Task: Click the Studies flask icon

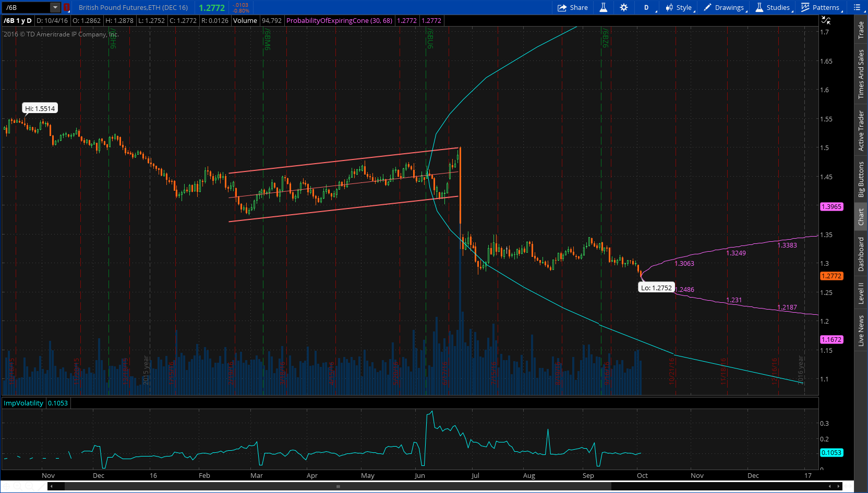Action: coord(759,7)
